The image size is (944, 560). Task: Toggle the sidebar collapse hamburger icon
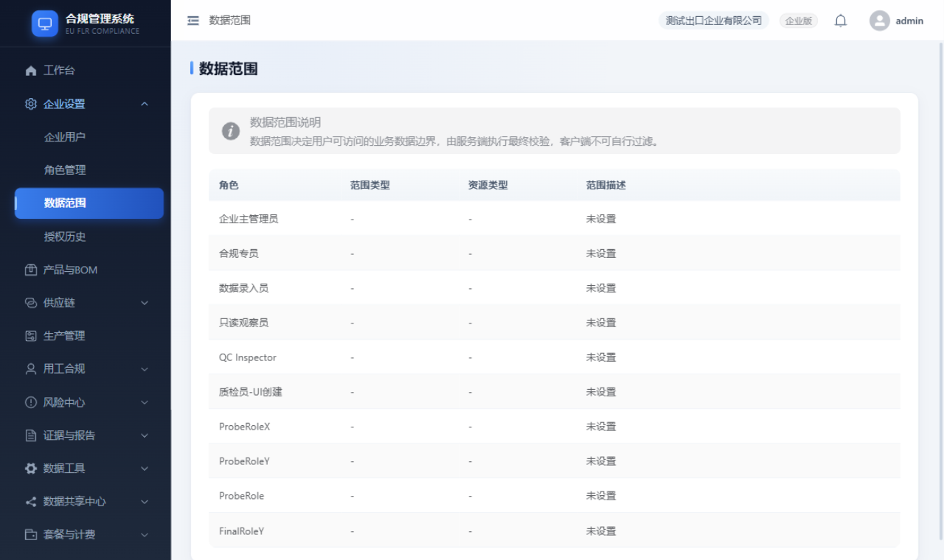tap(193, 21)
